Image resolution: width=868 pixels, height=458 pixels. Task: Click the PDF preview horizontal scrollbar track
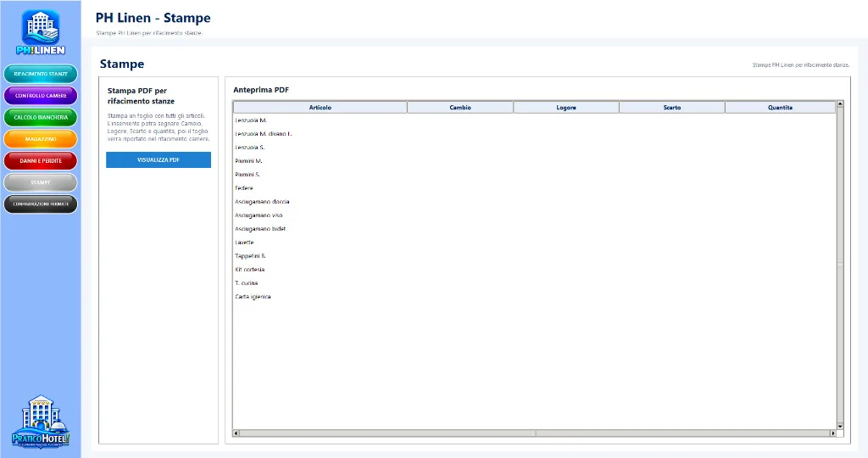point(534,433)
